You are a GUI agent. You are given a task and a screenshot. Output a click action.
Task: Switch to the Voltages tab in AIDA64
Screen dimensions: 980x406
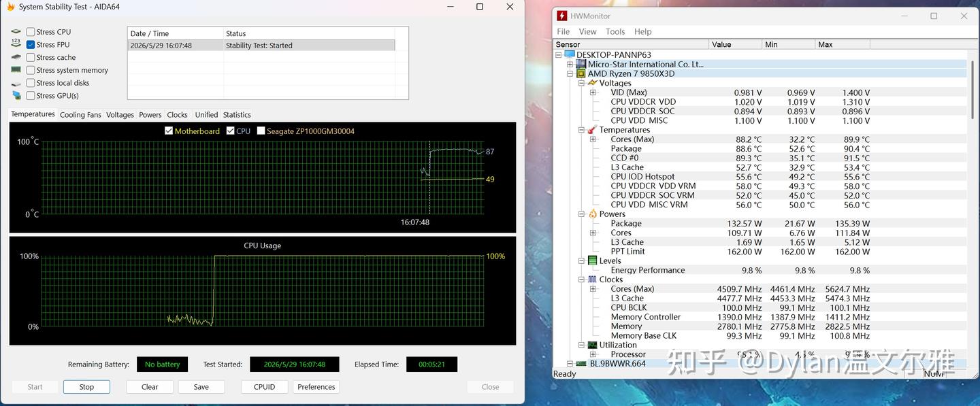[120, 115]
